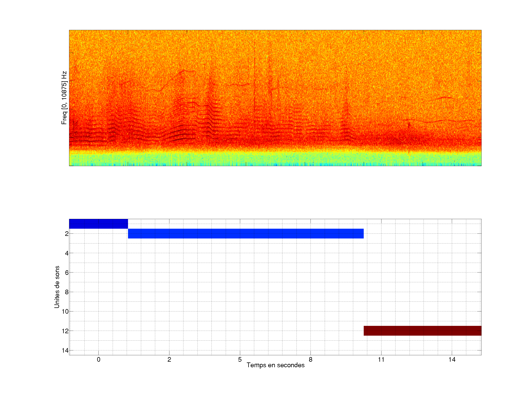Viewport: 532px width, 399px height.
Task: Click y-axis tick label 4 on the lower plot
Action: click(67, 253)
